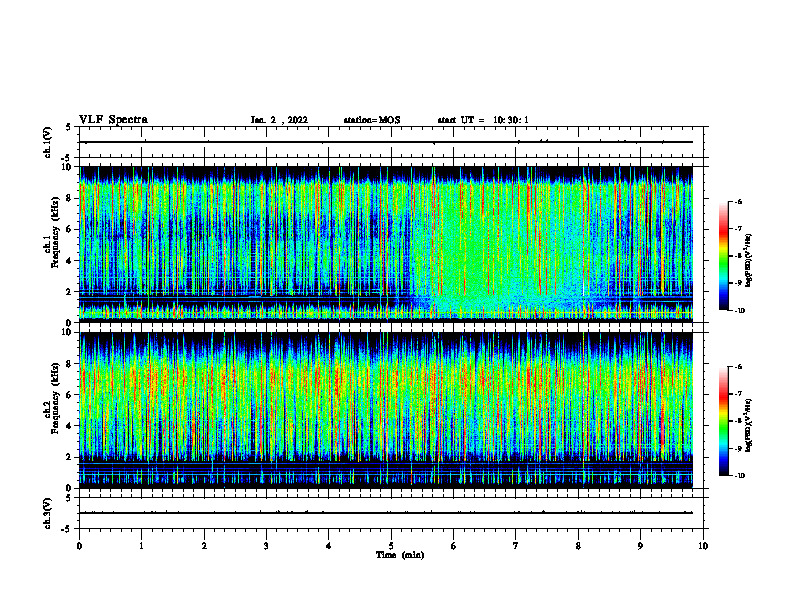
Task: Click the "VLF Spectra" plot title
Action: [113, 120]
